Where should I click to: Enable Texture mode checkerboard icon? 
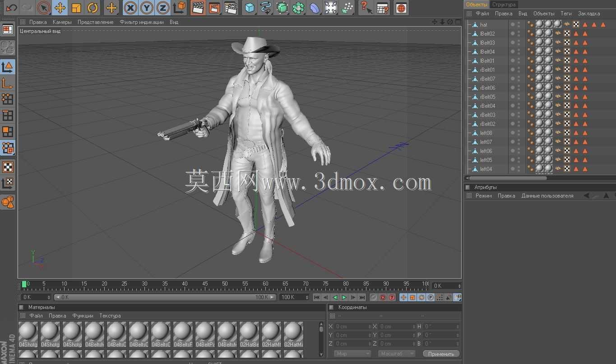pos(8,167)
